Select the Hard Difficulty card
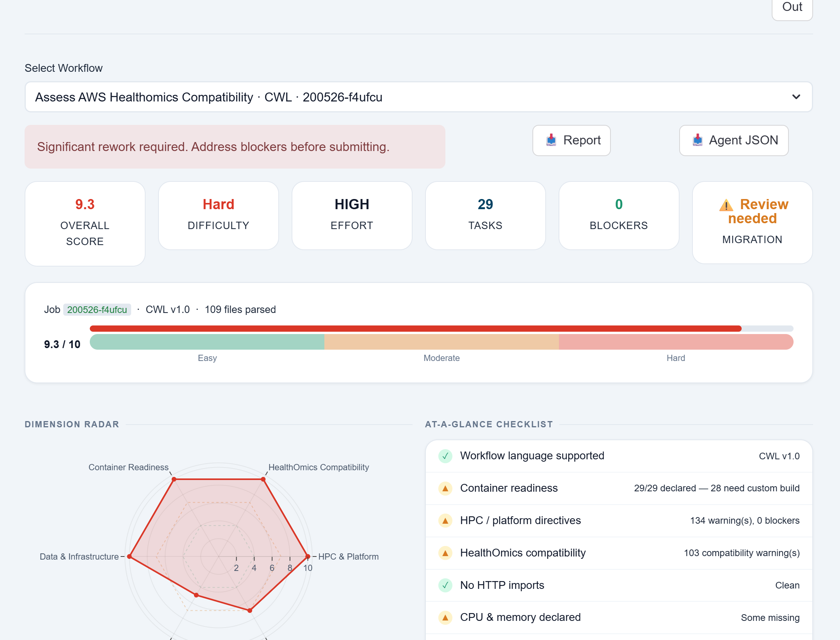 click(219, 215)
